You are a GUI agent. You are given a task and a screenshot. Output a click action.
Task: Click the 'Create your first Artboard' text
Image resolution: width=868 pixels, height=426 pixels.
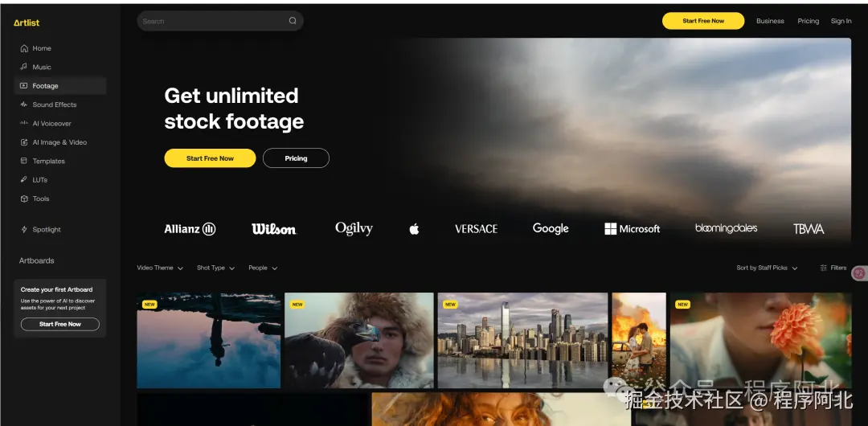click(56, 289)
